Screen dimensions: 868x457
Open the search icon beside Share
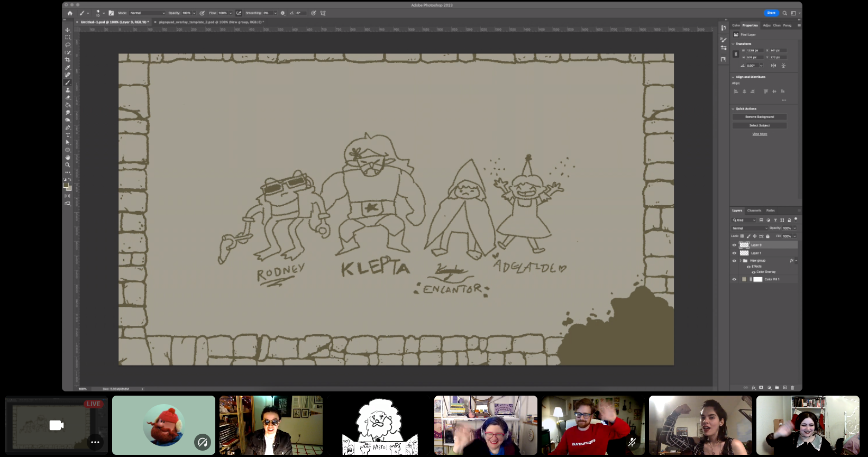tap(785, 13)
